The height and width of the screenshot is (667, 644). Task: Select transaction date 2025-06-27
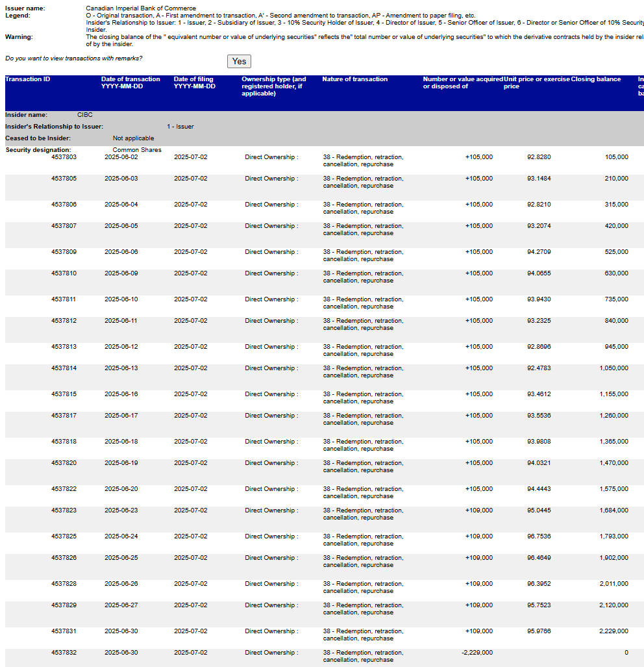pyautogui.click(x=121, y=605)
